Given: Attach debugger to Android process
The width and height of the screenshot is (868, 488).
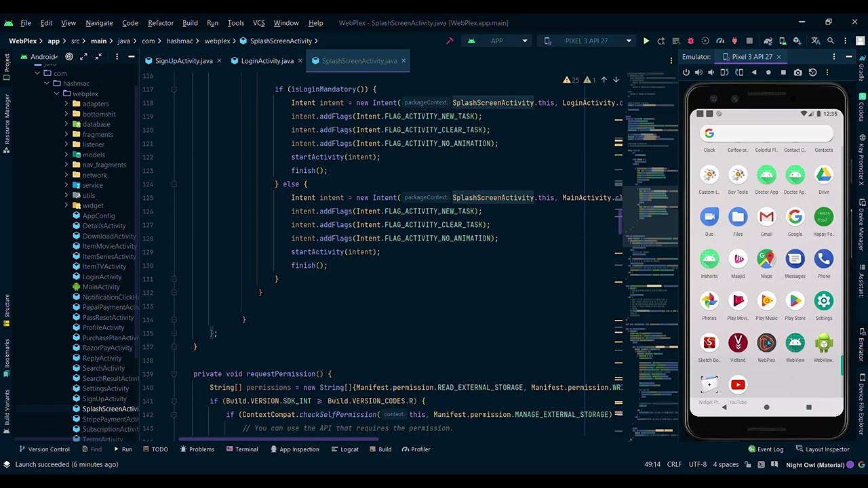Looking at the screenshot, I should pos(735,41).
